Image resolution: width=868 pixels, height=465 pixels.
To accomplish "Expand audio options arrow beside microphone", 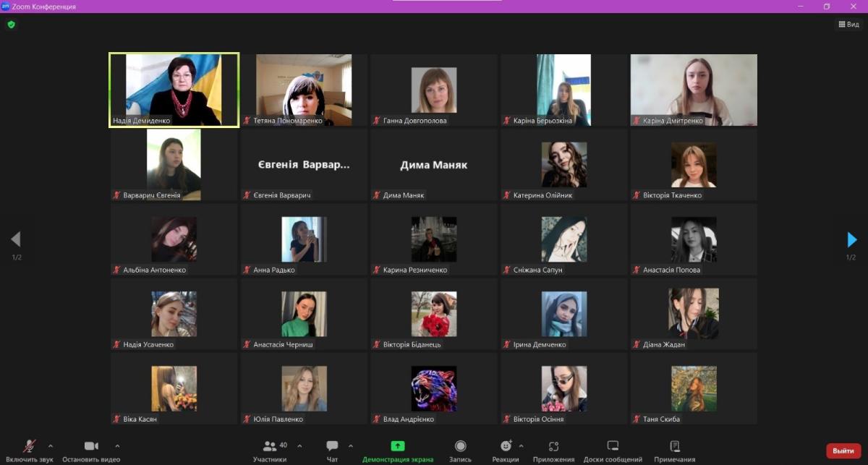I will [x=50, y=445].
